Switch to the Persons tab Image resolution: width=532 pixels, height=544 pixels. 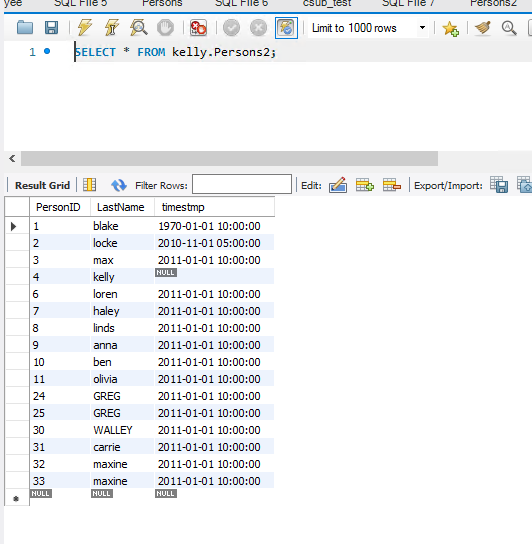(162, 3)
